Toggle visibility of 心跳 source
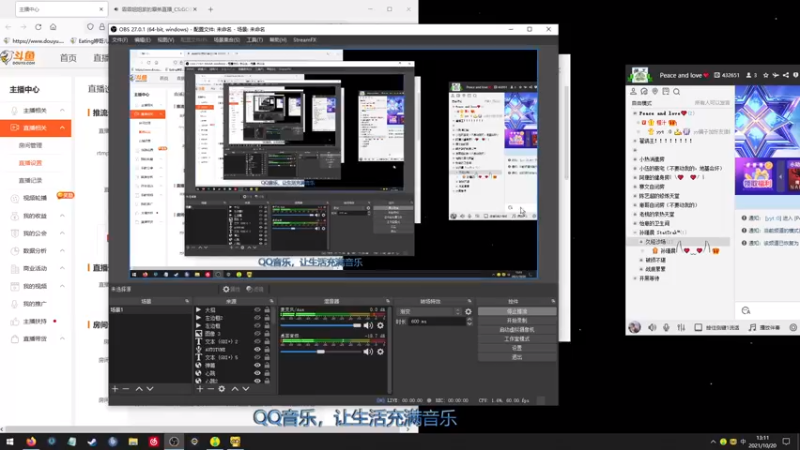This screenshot has width=800, height=450. pos(257,373)
